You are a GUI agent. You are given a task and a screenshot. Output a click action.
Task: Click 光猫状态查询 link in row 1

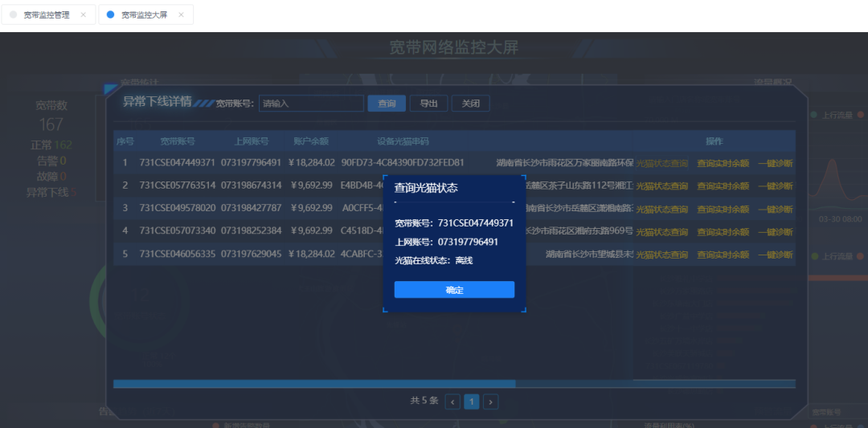click(661, 163)
